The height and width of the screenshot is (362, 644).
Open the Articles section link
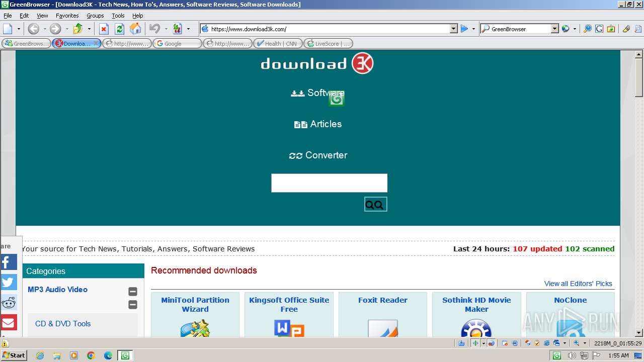coord(318,124)
